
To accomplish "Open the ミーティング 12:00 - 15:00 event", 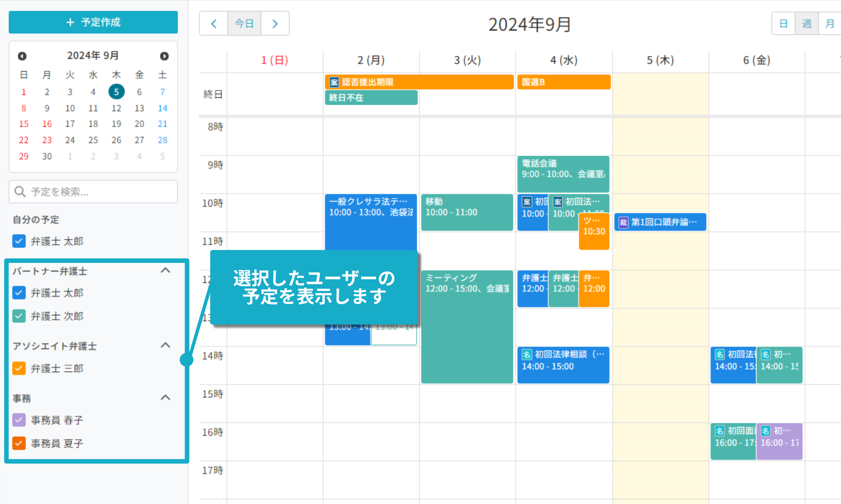I will coord(467,327).
